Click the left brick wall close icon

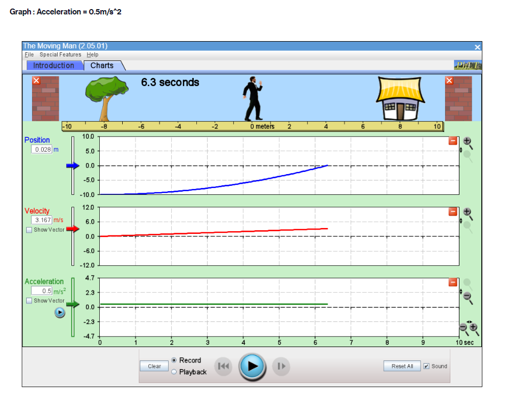tap(36, 80)
